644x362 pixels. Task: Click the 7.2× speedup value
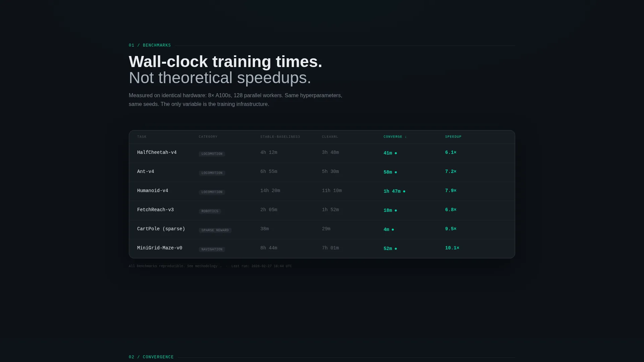(x=451, y=172)
